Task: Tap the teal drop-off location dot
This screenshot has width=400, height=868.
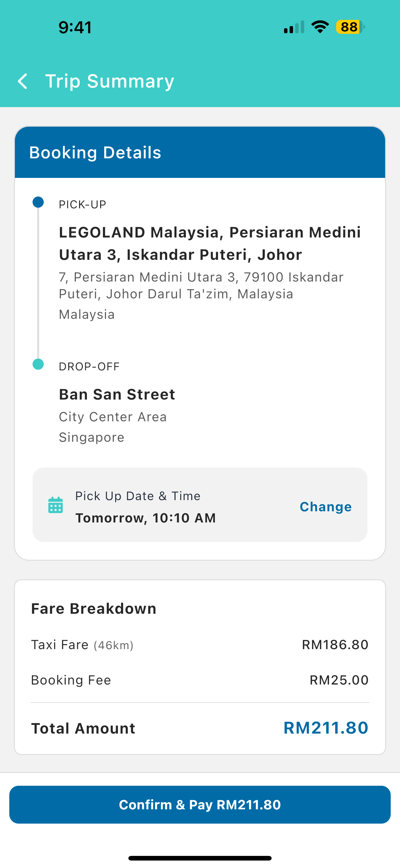Action: click(38, 364)
